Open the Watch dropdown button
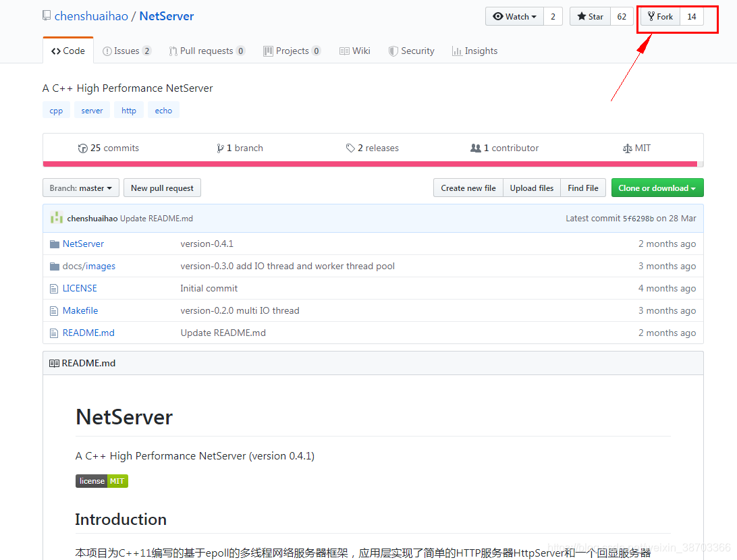 point(515,16)
